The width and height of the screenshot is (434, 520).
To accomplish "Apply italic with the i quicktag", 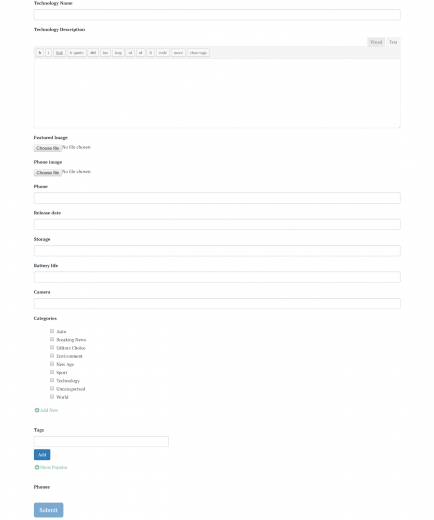I will coord(49,53).
